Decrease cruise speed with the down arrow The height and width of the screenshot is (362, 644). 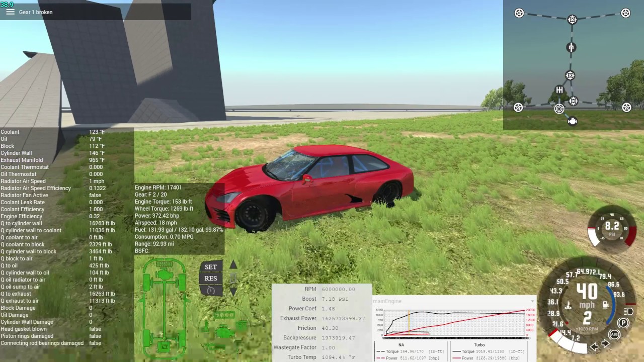pos(233,291)
